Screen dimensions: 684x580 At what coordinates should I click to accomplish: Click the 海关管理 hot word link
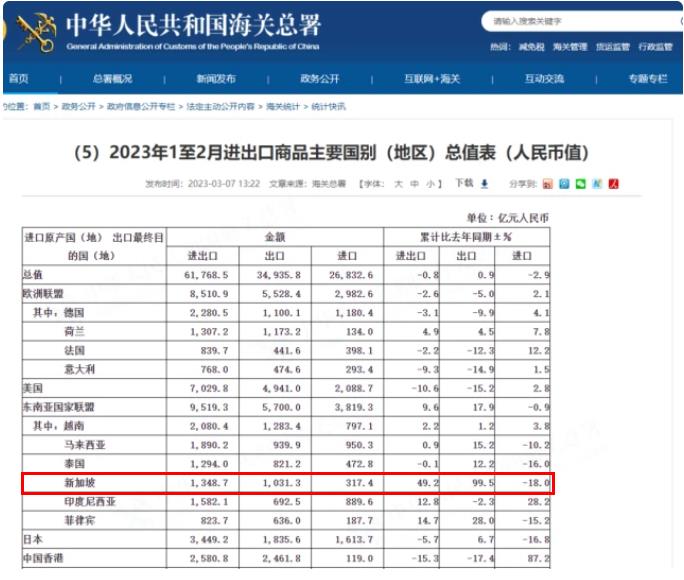pyautogui.click(x=570, y=47)
